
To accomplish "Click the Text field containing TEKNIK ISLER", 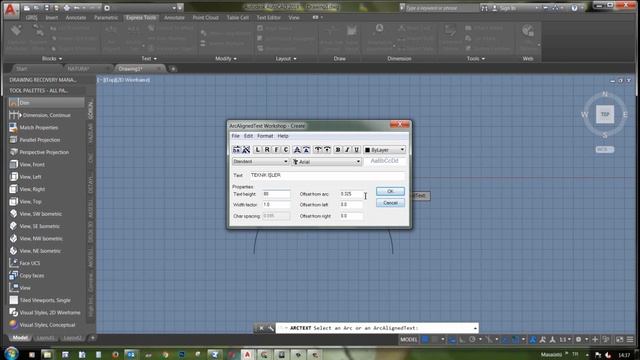I will pyautogui.click(x=327, y=175).
